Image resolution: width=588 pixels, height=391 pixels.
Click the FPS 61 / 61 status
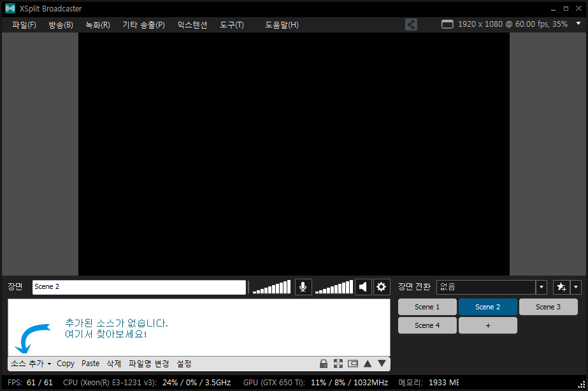pos(30,383)
